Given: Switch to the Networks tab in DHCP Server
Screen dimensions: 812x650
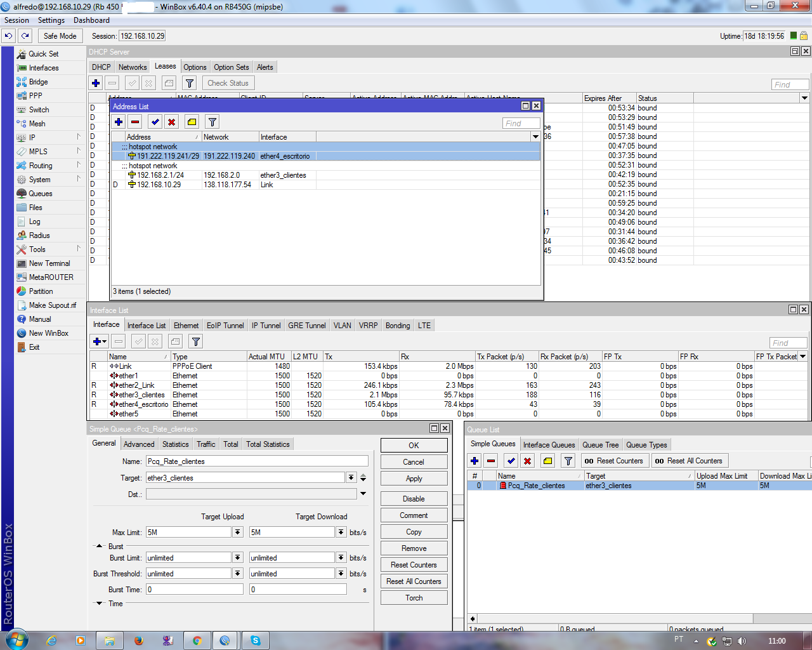Looking at the screenshot, I should (x=132, y=67).
